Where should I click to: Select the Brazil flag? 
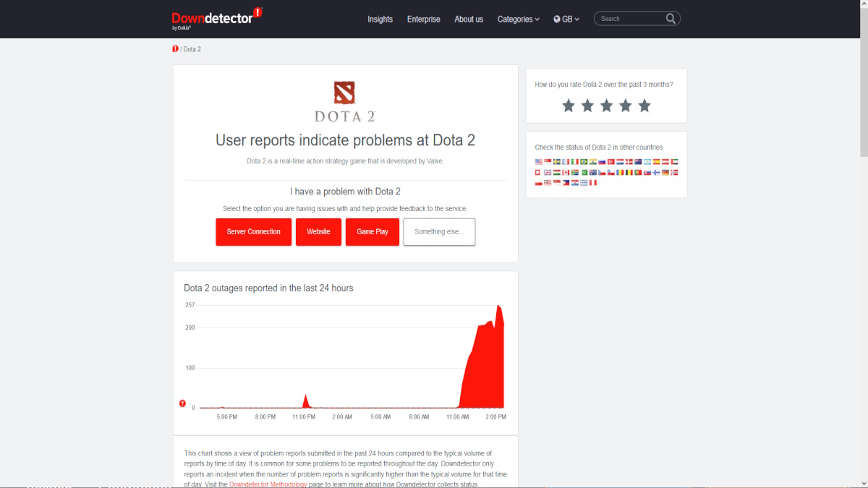click(584, 162)
